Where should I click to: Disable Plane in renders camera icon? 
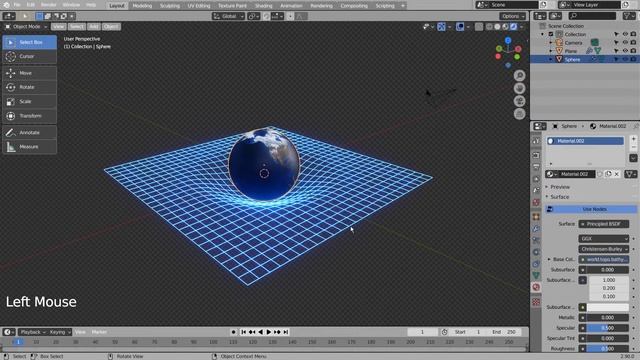point(633,51)
